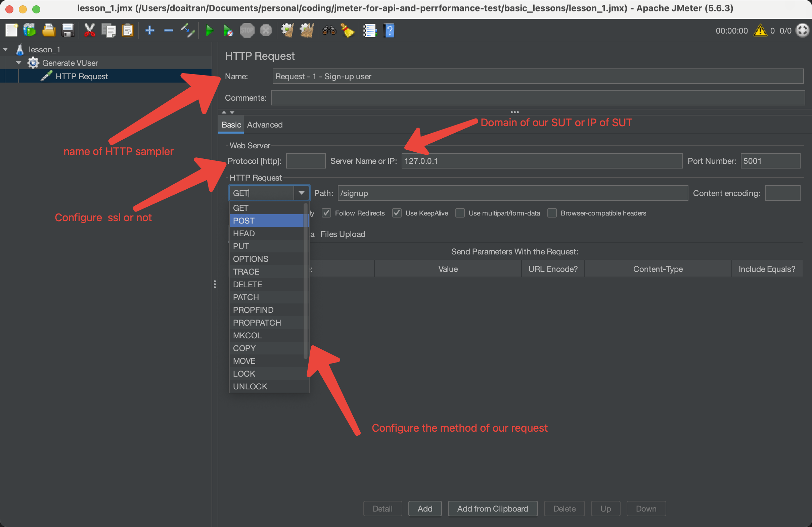Image resolution: width=812 pixels, height=527 pixels.
Task: Click the Protocol [http] input field
Action: [305, 161]
